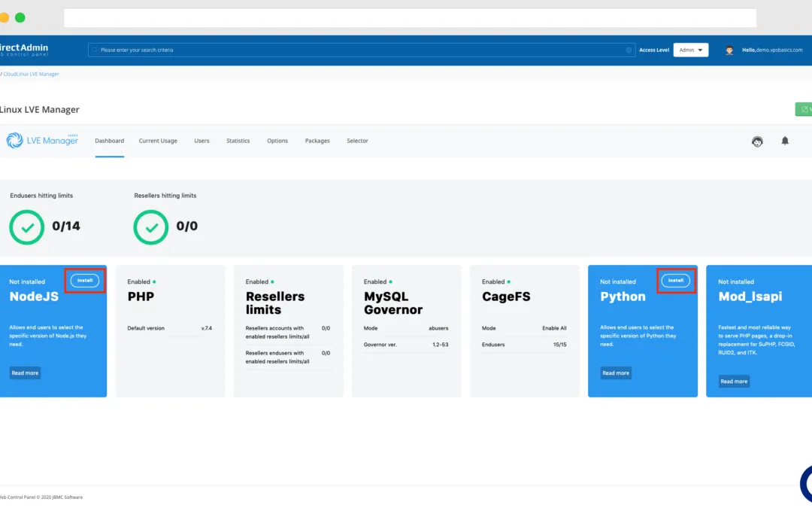Select the Statistics tab
Viewport: 812px width, 508px height.
coord(238,141)
